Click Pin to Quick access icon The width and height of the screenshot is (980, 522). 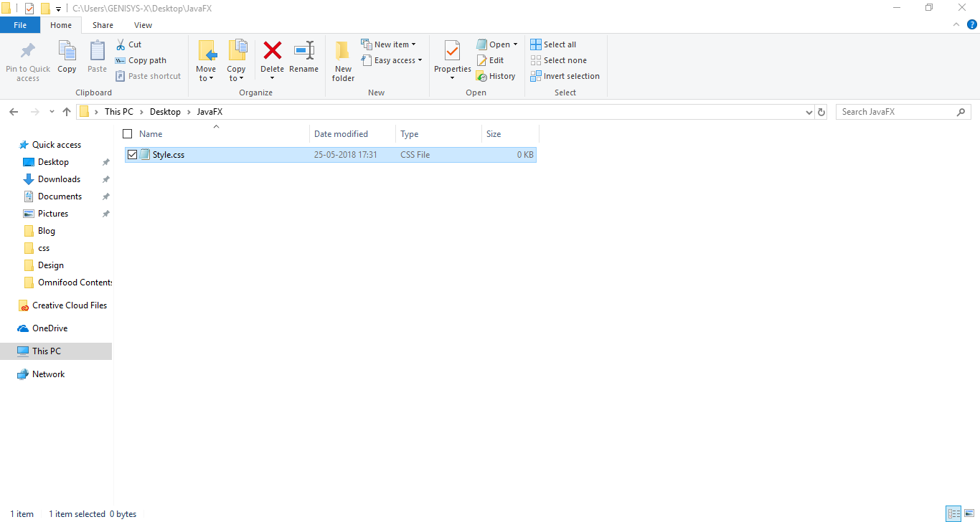(x=28, y=52)
